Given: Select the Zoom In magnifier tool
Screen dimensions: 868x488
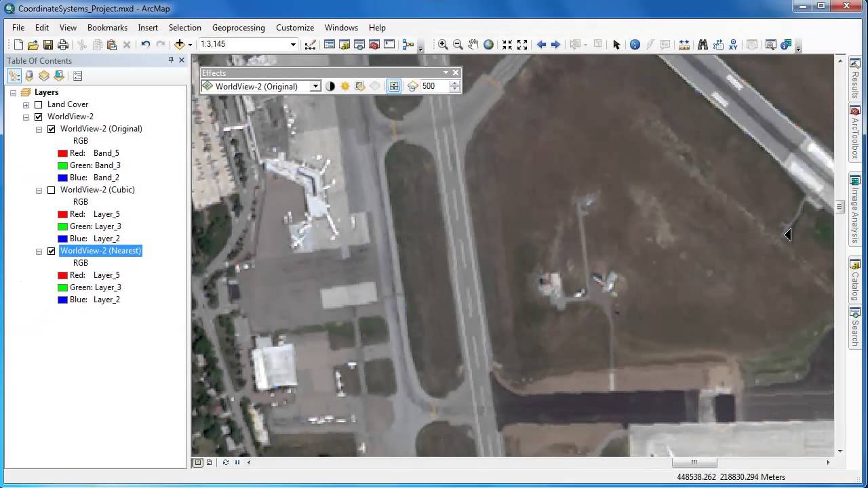Looking at the screenshot, I should tap(443, 45).
